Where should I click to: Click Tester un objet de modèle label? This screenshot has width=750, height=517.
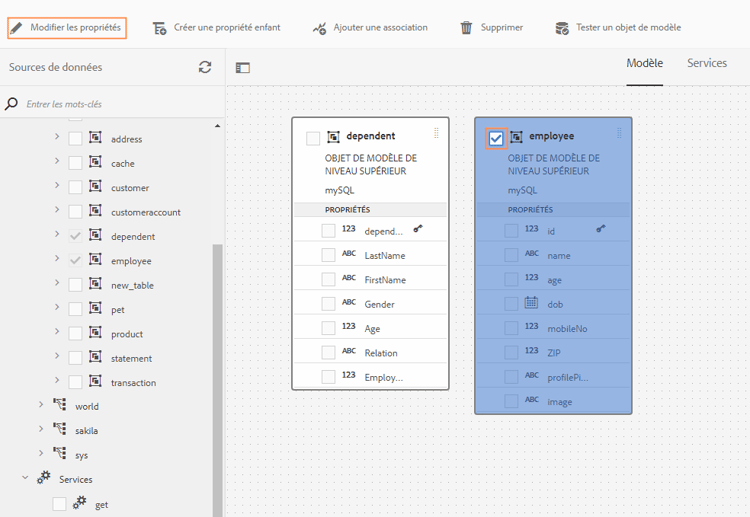click(x=629, y=28)
